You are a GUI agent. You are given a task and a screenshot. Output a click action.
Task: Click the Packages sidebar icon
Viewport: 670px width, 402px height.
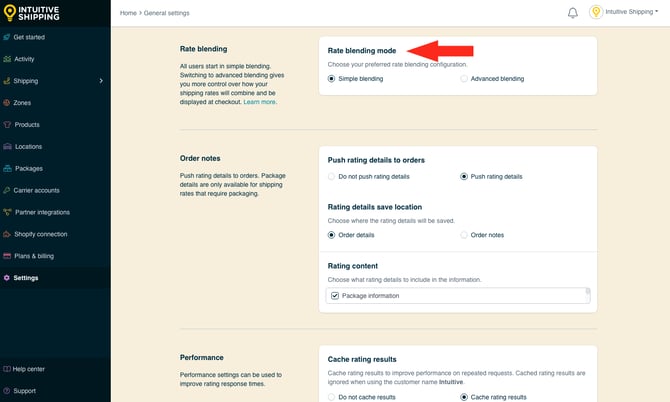point(8,169)
